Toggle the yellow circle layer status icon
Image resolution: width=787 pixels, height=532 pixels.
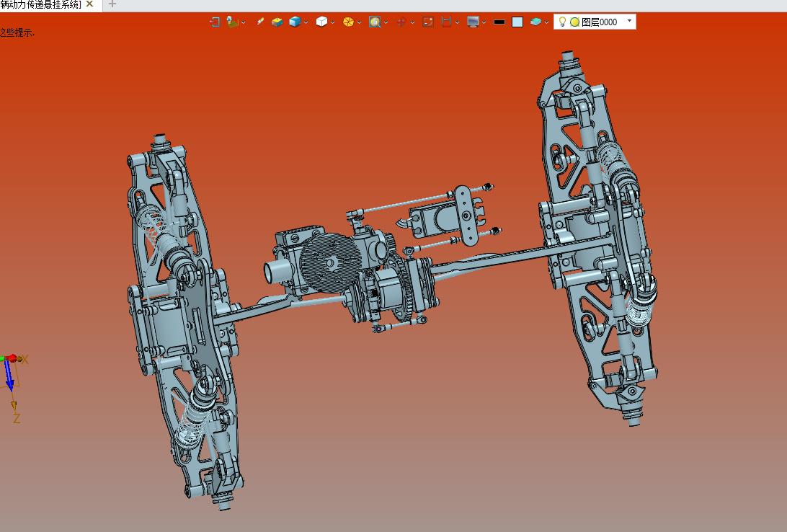[x=574, y=22]
